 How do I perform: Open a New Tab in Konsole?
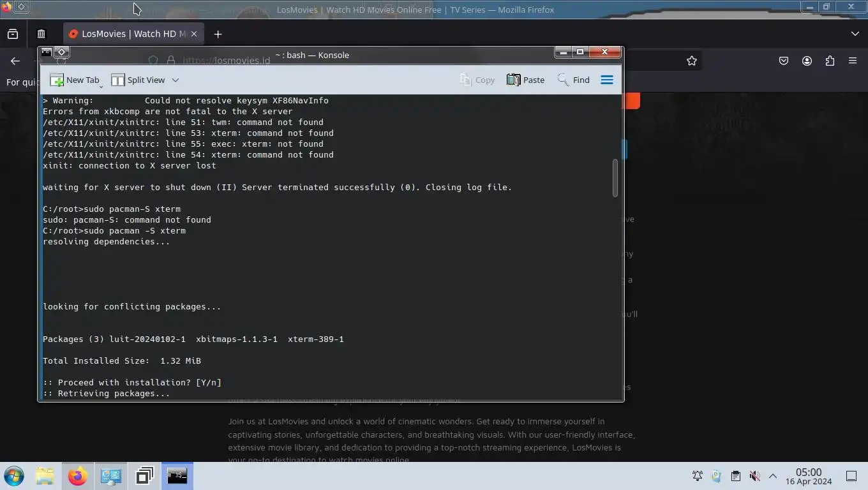(75, 80)
